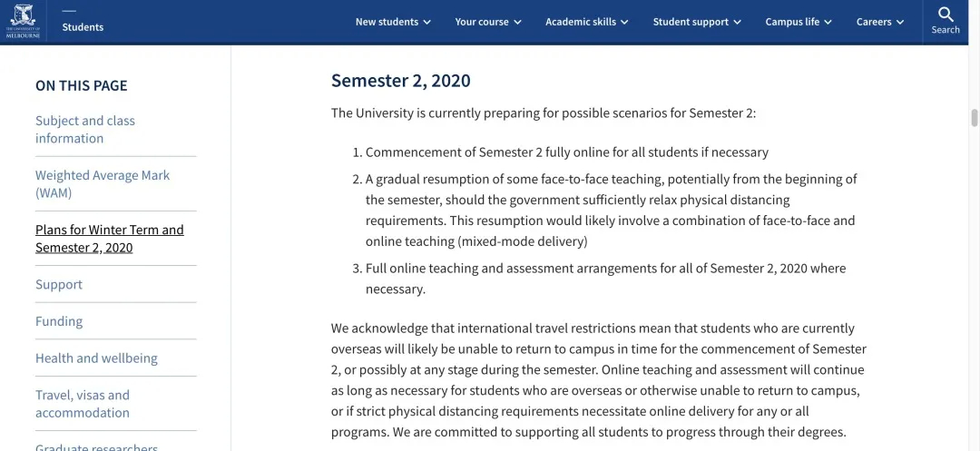Expand the Your course chevron

pos(517,22)
